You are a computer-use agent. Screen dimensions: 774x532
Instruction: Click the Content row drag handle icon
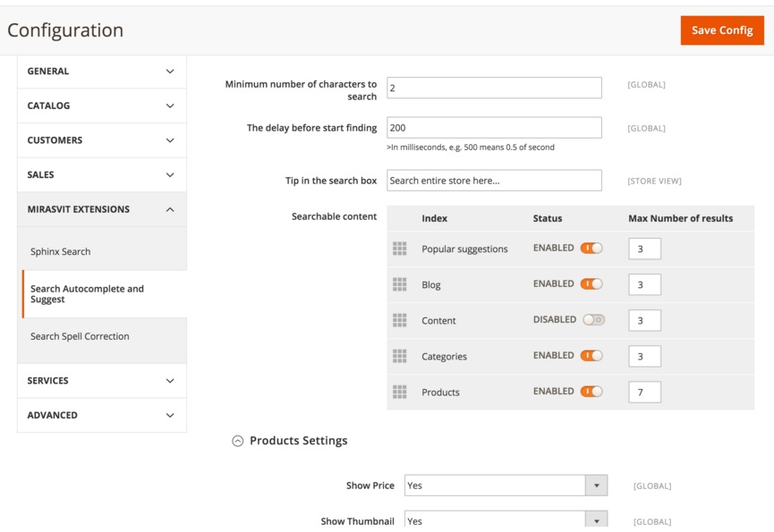400,320
